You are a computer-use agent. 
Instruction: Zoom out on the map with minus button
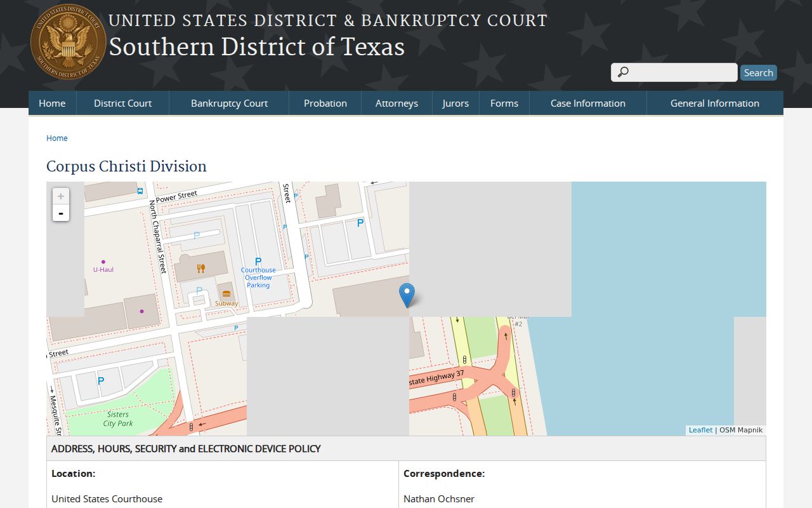coord(61,213)
